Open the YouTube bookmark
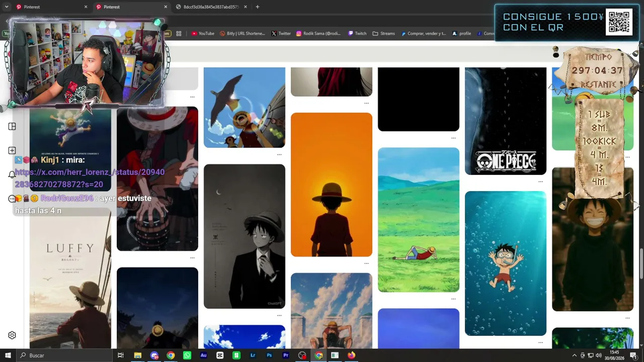 (203, 34)
